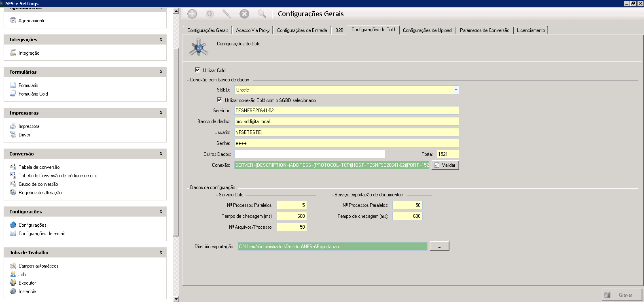Screen dimensions: 644x302
Task: Open the SGBD Oracle dropdown
Action: (x=455, y=90)
